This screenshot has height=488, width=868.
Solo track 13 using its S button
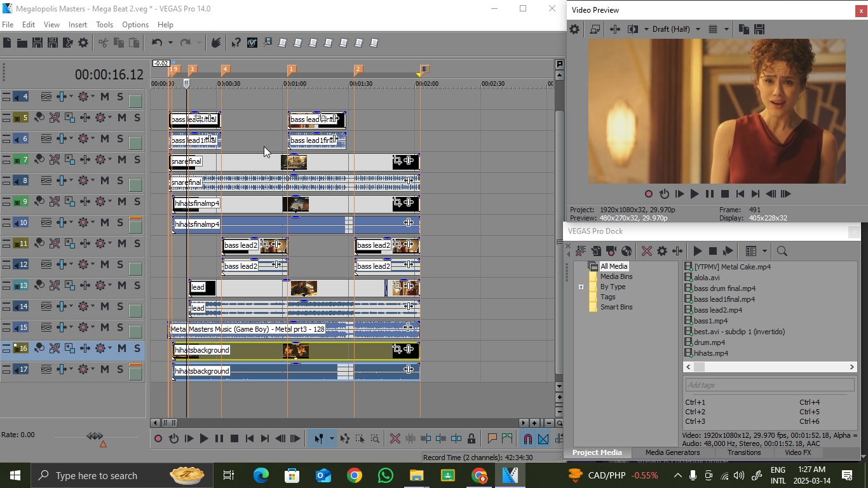click(137, 285)
